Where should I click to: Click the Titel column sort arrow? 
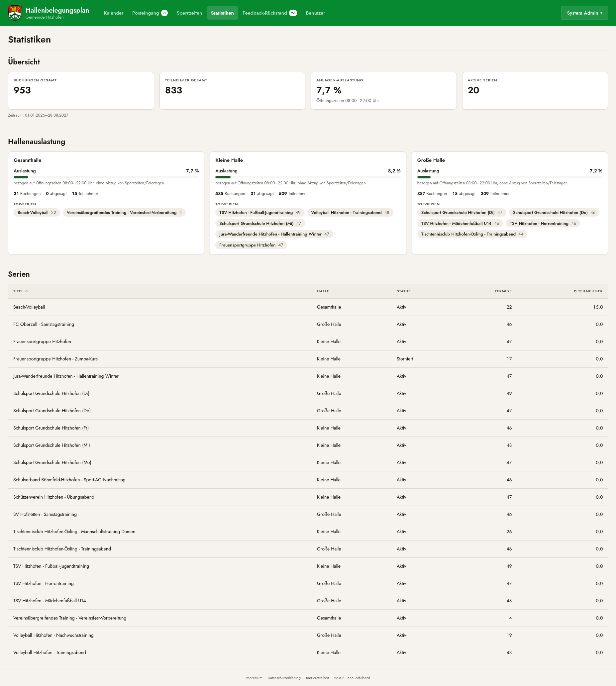(x=27, y=291)
